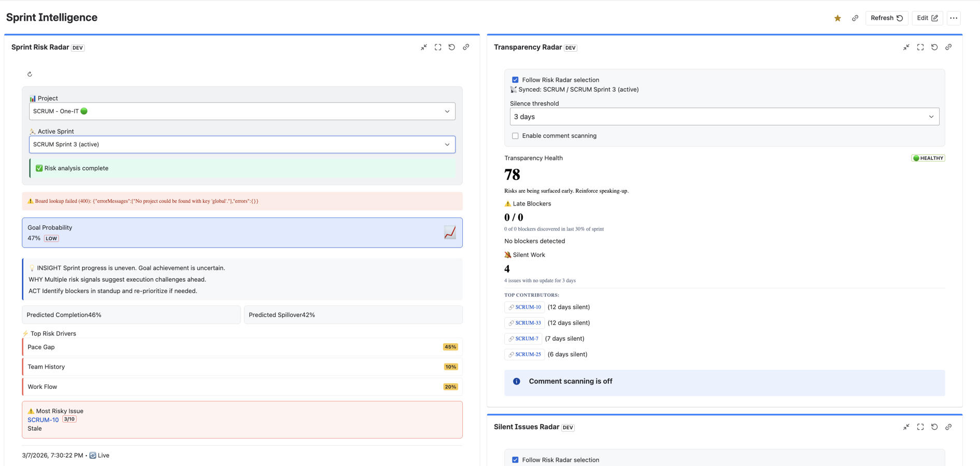Open the Goal Probability trend chart icon
The height and width of the screenshot is (466, 980).
(449, 232)
